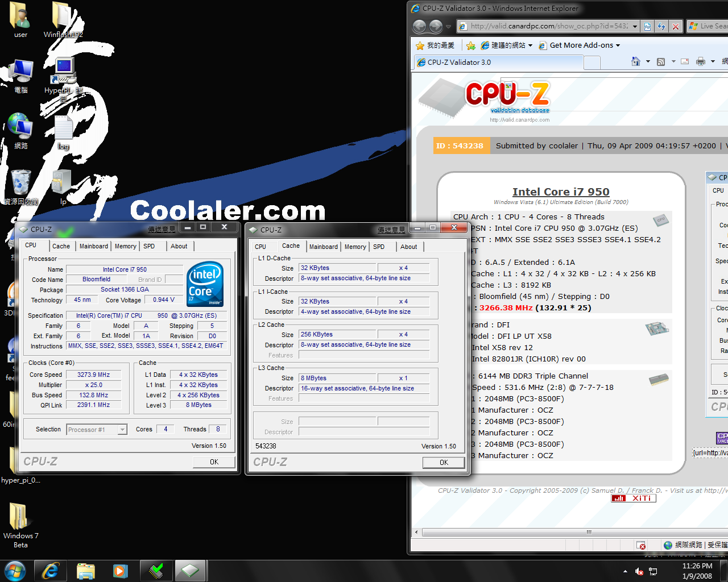728x582 pixels.
Task: Switch to CPU tab in right CPU-Z window
Action: (260, 247)
